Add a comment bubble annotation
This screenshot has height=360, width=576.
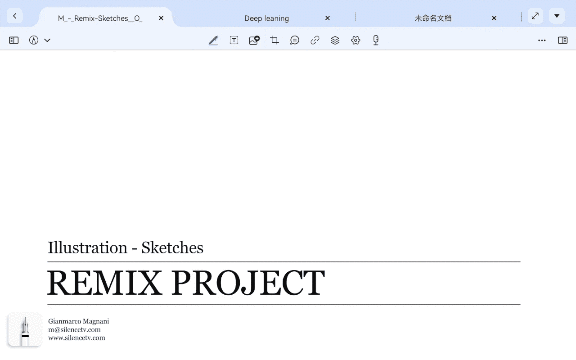294,40
